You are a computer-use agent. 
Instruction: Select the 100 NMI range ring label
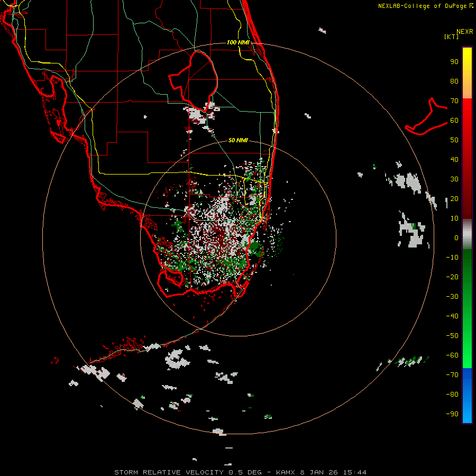pyautogui.click(x=239, y=42)
